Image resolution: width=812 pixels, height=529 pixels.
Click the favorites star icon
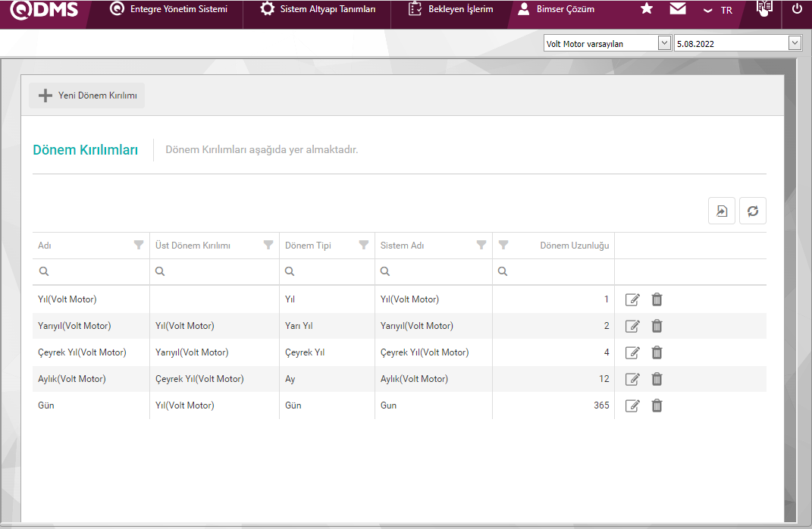click(x=647, y=9)
